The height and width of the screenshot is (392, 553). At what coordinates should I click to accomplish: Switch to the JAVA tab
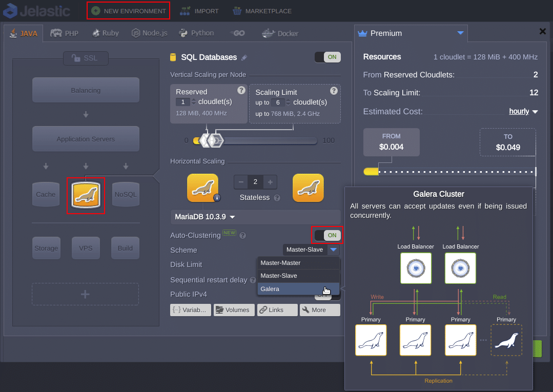(24, 33)
